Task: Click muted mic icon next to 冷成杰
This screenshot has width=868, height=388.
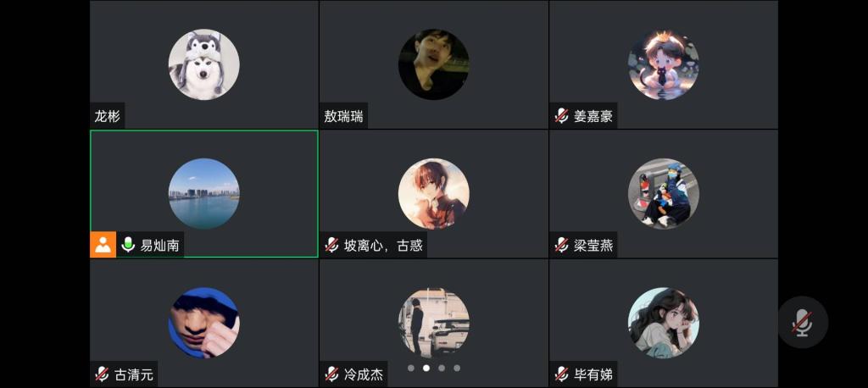Action: (x=331, y=374)
